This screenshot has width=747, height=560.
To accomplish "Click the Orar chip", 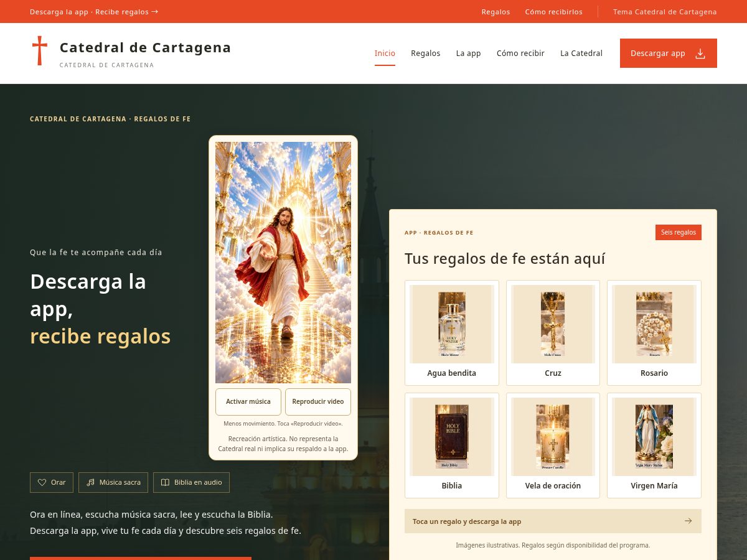I will [52, 482].
